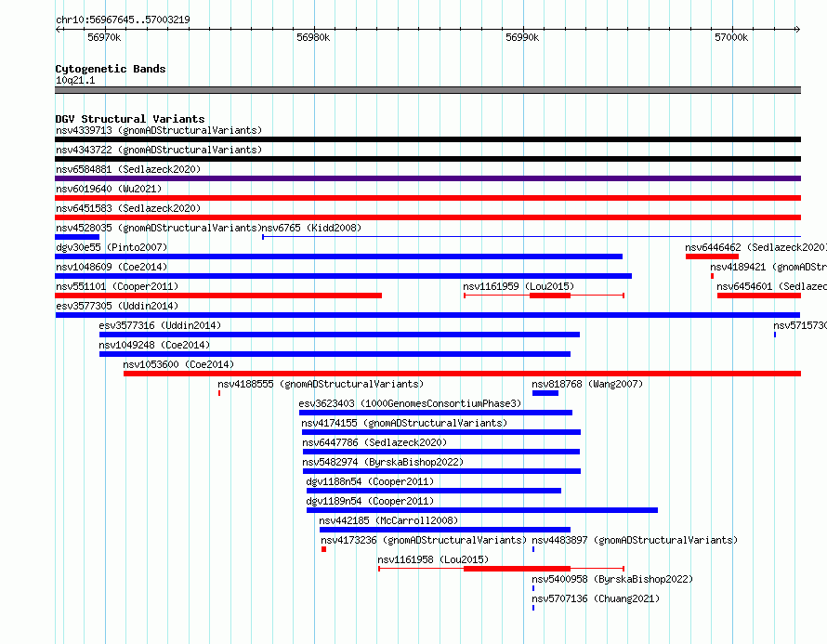Image resolution: width=827 pixels, height=644 pixels.
Task: Click the Cytogenetic Bands track title
Action: tap(111, 69)
